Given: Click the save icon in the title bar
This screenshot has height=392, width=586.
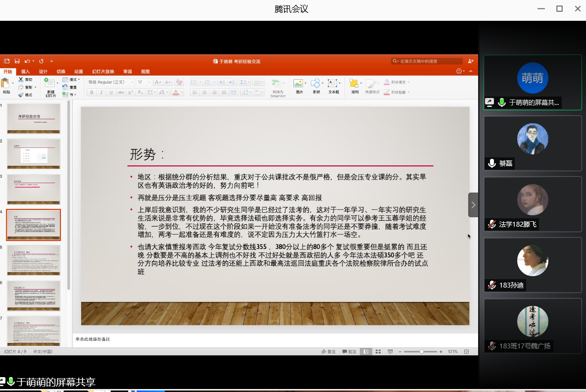Looking at the screenshot, I should pos(17,61).
